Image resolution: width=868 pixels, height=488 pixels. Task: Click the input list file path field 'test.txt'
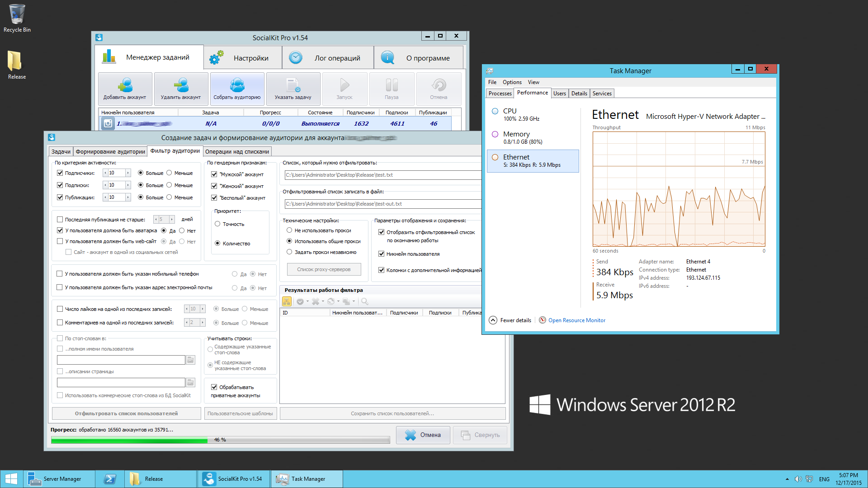point(382,175)
